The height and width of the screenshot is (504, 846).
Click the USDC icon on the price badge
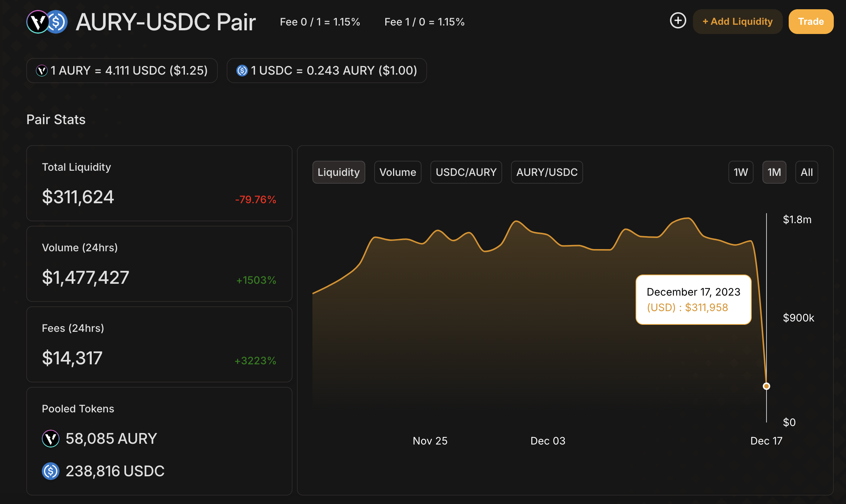coord(242,70)
